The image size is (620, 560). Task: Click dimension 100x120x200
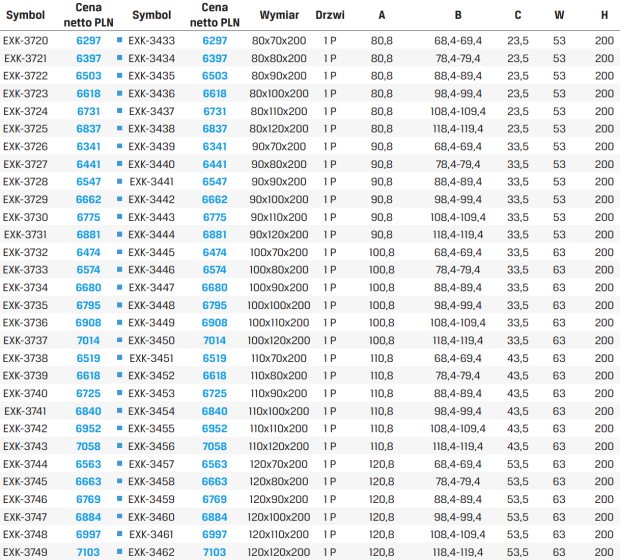point(279,341)
